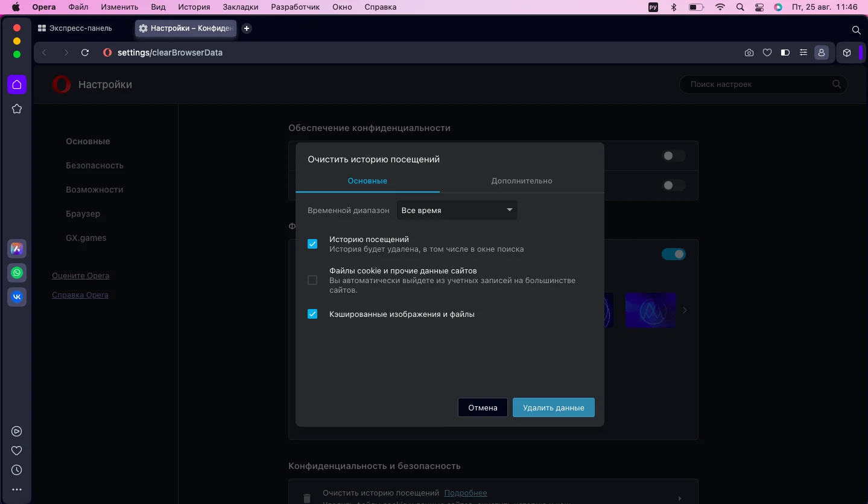The height and width of the screenshot is (504, 868).
Task: Reload the page with the refresh icon
Action: point(85,53)
